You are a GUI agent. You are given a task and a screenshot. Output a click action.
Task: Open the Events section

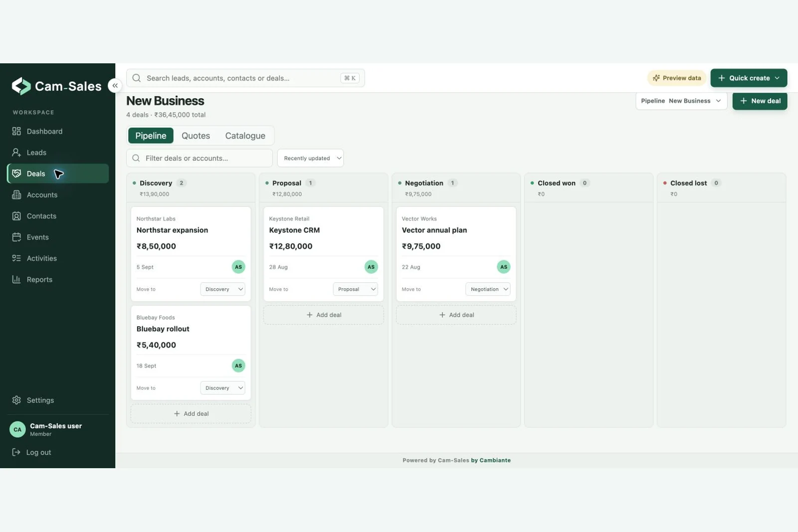58,237
